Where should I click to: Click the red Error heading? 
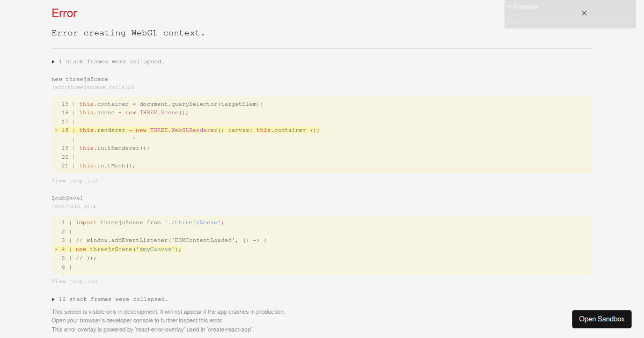(x=64, y=13)
